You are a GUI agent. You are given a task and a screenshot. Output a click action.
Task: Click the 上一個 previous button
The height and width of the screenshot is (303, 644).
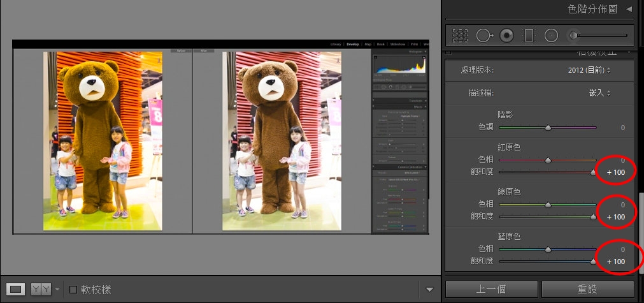click(x=492, y=289)
